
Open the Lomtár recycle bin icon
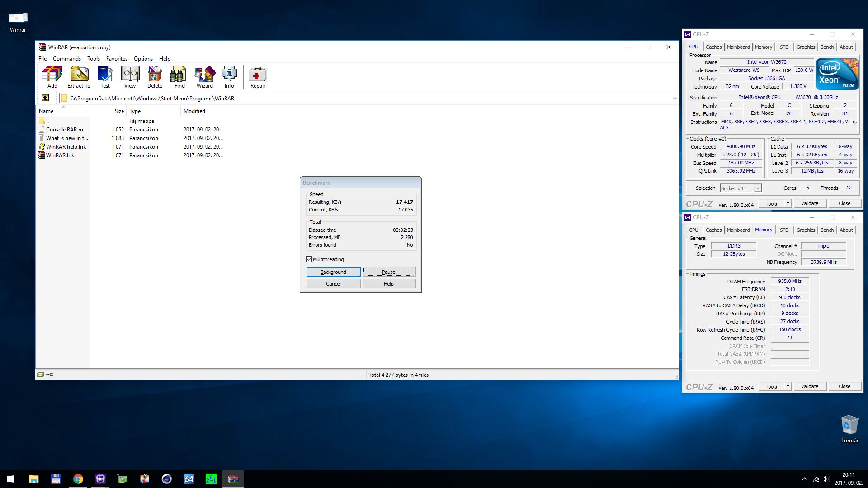click(849, 429)
